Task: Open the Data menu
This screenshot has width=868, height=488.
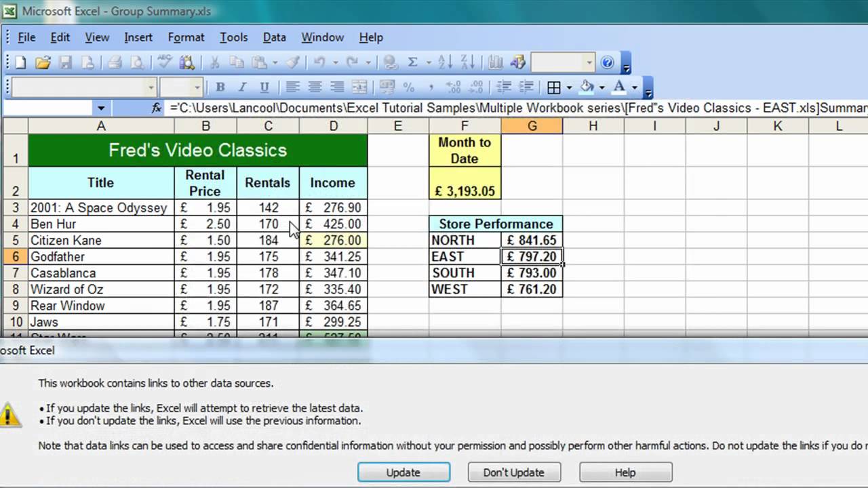Action: (275, 37)
